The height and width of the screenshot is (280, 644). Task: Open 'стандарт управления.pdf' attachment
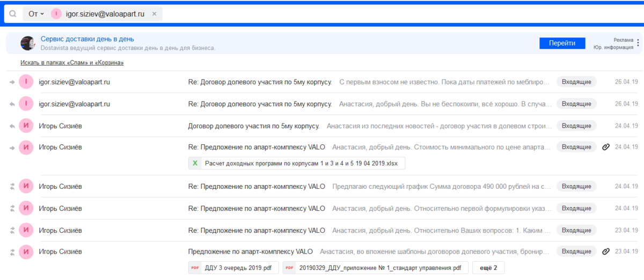pyautogui.click(x=376, y=268)
